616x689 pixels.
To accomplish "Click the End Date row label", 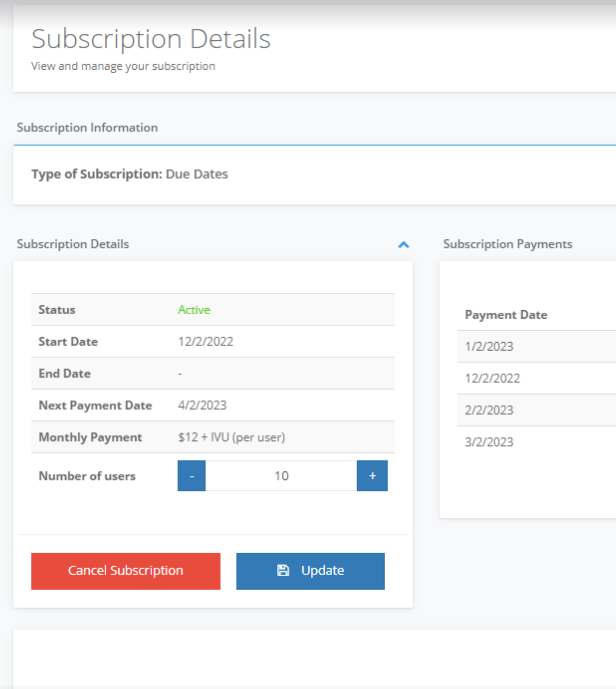I will [65, 374].
